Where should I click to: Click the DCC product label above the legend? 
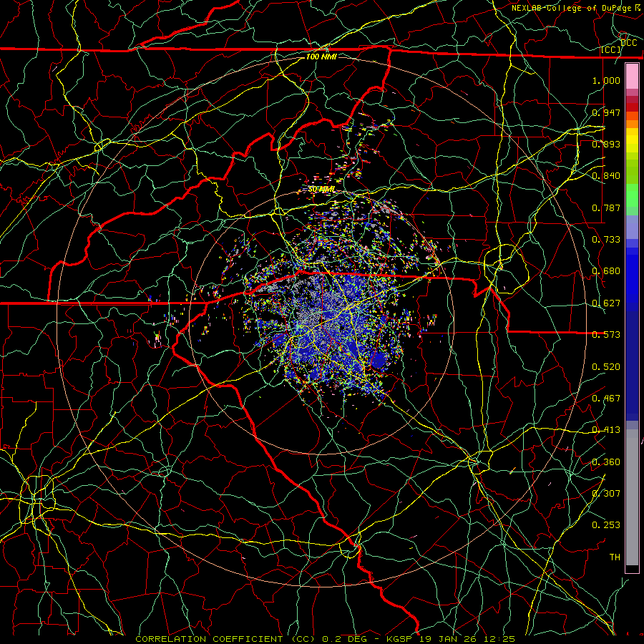(x=629, y=43)
